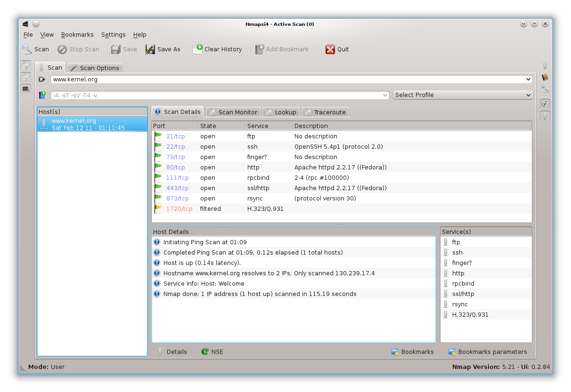Click the brown book icon in right sidebar

coord(545,77)
